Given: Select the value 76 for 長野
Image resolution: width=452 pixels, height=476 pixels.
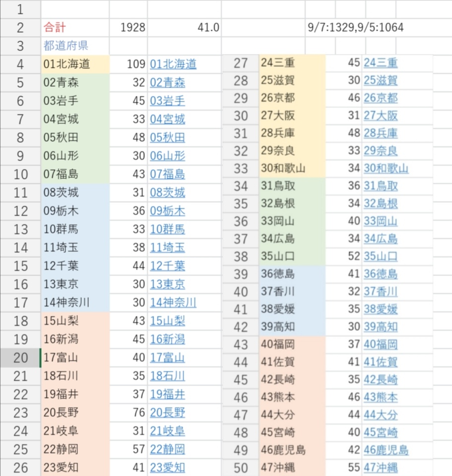Looking at the screenshot, I should pos(129,413).
